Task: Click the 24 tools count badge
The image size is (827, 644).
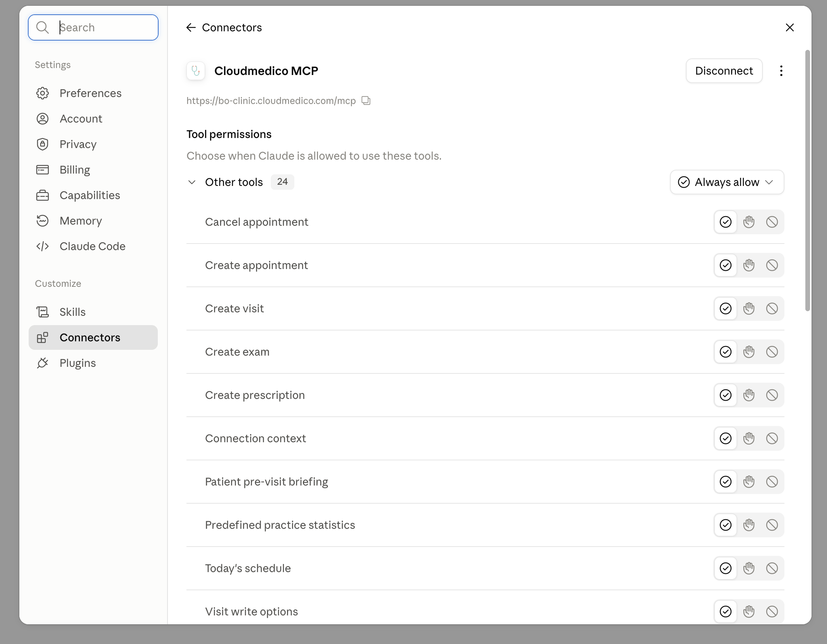Action: 282,182
